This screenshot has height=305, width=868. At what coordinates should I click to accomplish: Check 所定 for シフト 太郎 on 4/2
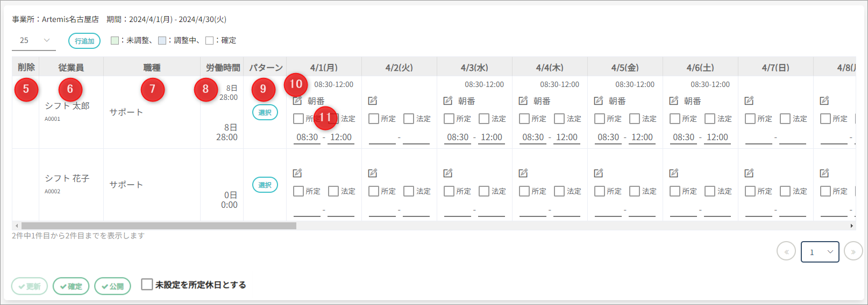(x=374, y=119)
